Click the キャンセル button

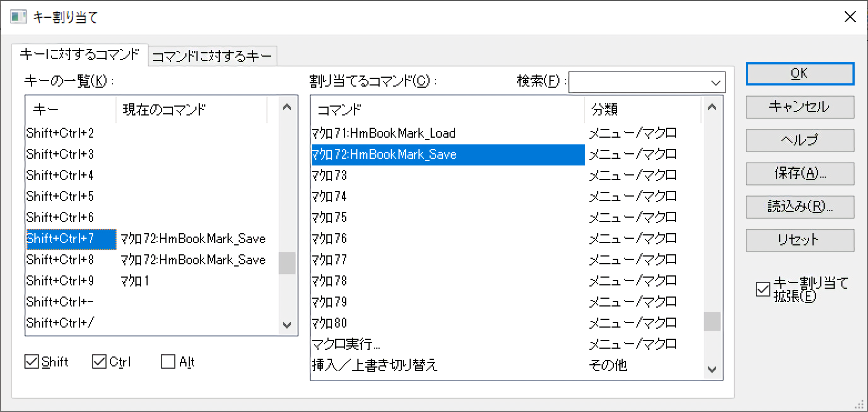(x=799, y=107)
